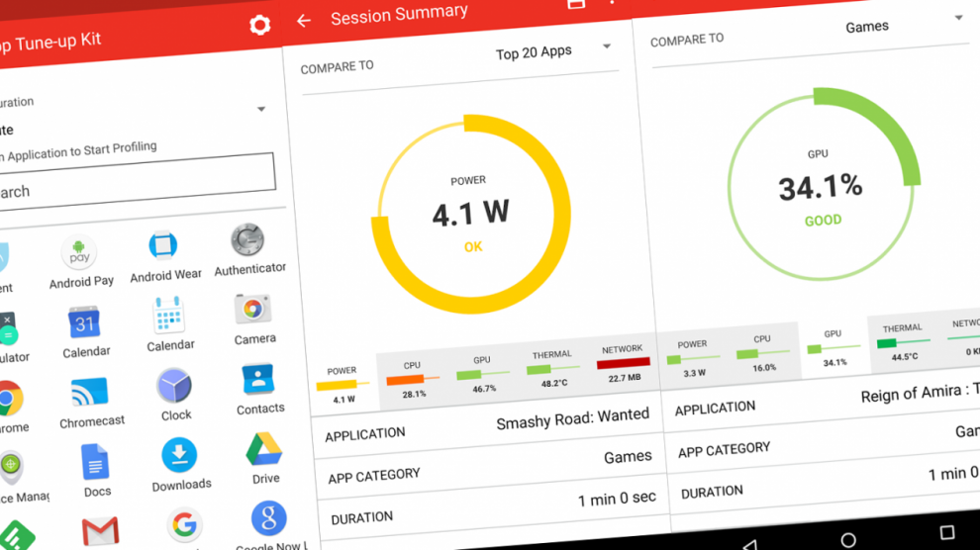Tap Android home navigation button

(x=848, y=539)
